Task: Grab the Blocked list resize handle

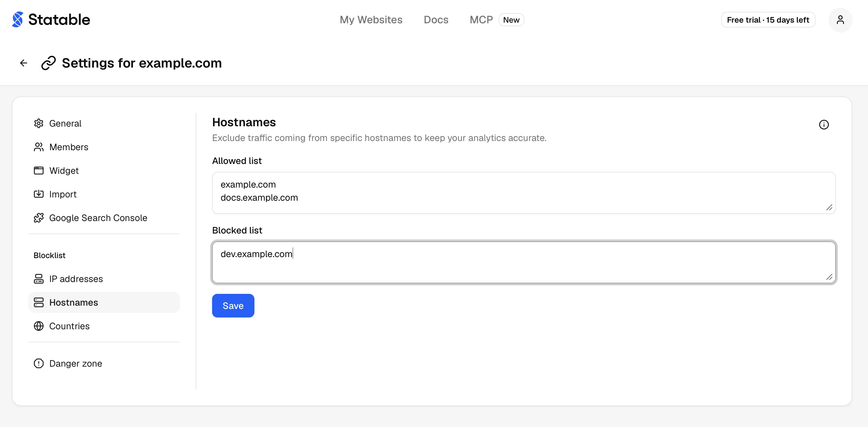Action: pos(829,277)
